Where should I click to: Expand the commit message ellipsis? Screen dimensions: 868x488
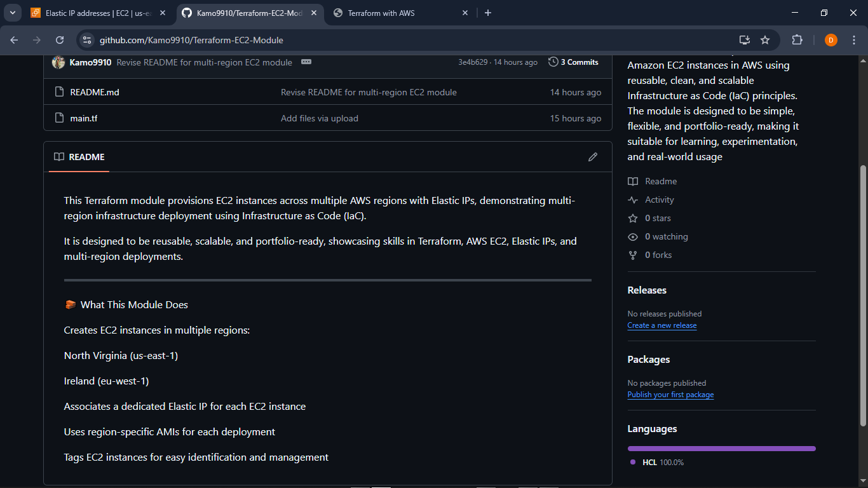tap(306, 62)
